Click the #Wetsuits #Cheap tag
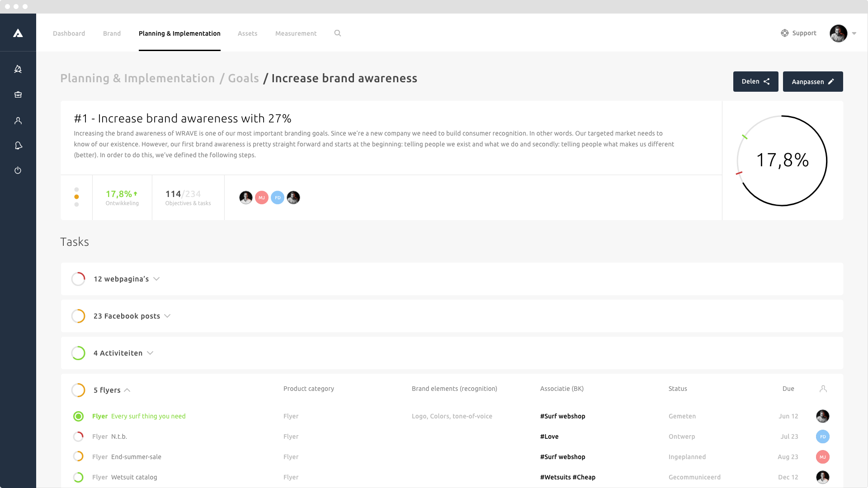 [568, 477]
